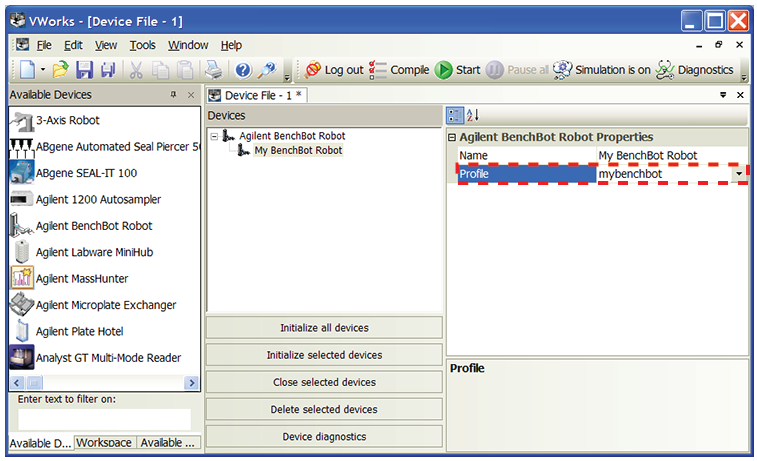The image size is (757, 461).
Task: Toggle alphabetical sort of properties
Action: pyautogui.click(x=473, y=116)
